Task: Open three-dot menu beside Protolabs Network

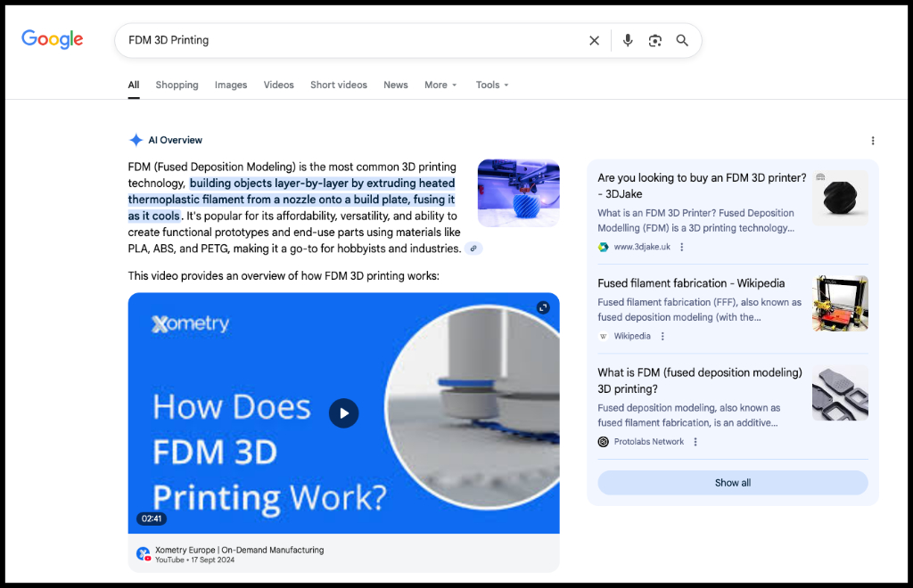Action: (x=695, y=442)
